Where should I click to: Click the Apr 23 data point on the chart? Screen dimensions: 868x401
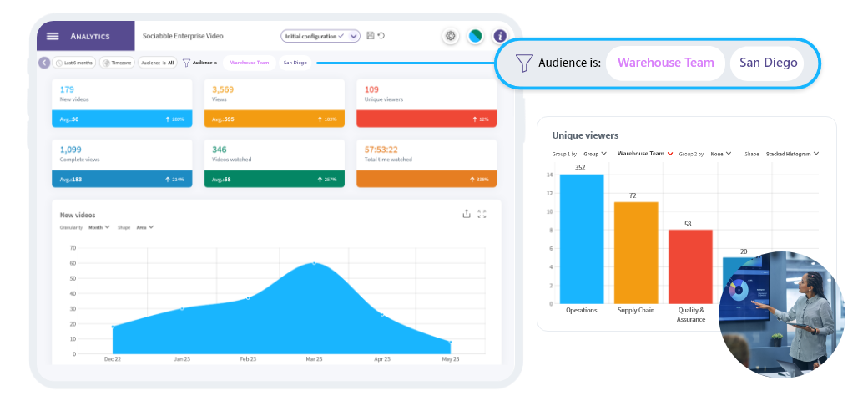(382, 315)
